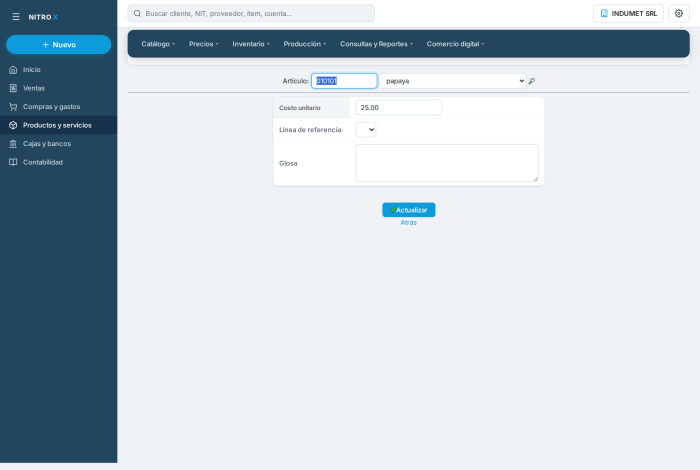Toggle the hamburger sidebar menu

coord(16,17)
